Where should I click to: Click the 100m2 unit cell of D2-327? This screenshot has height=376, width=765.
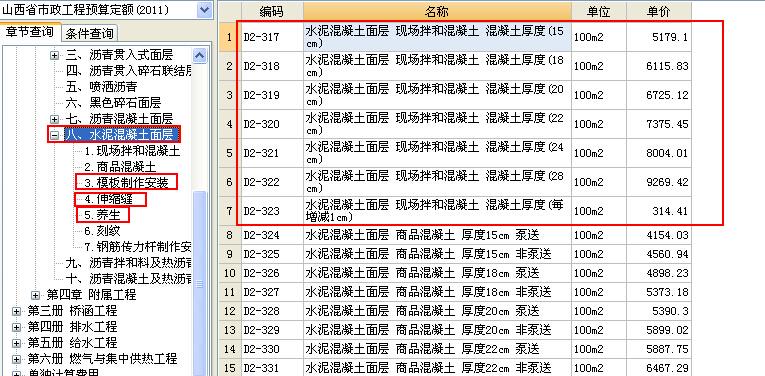pyautogui.click(x=599, y=292)
